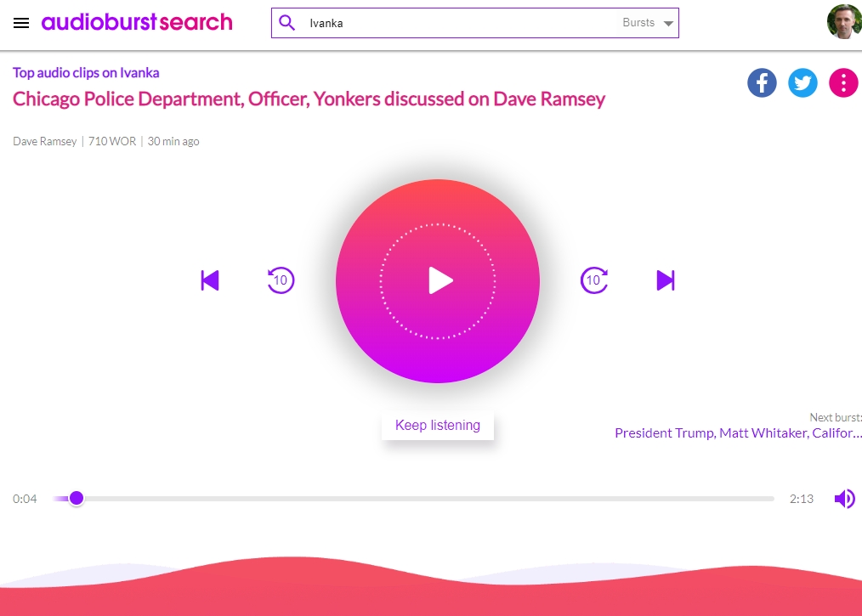This screenshot has height=616, width=862.
Task: Click the 0:04 elapsed time
Action: 25,499
